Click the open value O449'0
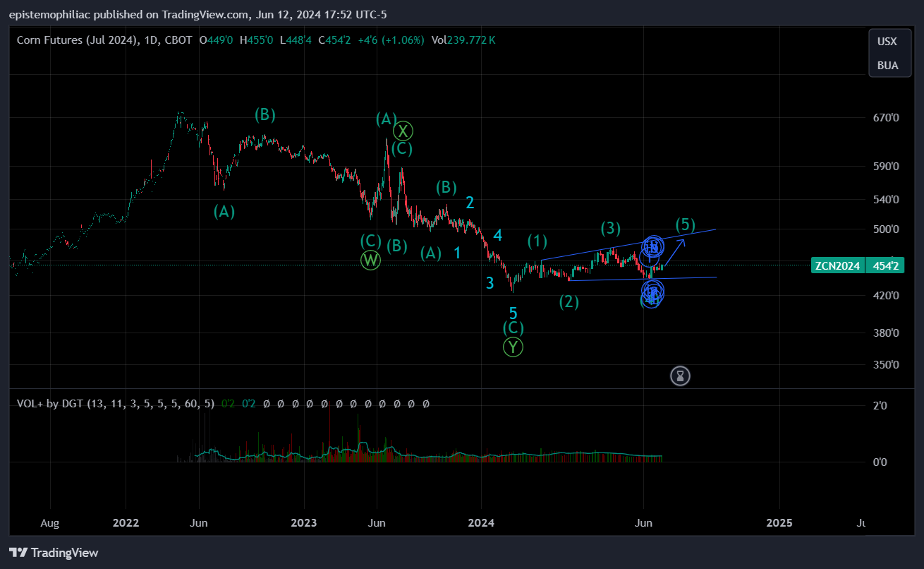The width and height of the screenshot is (924, 569). point(217,40)
